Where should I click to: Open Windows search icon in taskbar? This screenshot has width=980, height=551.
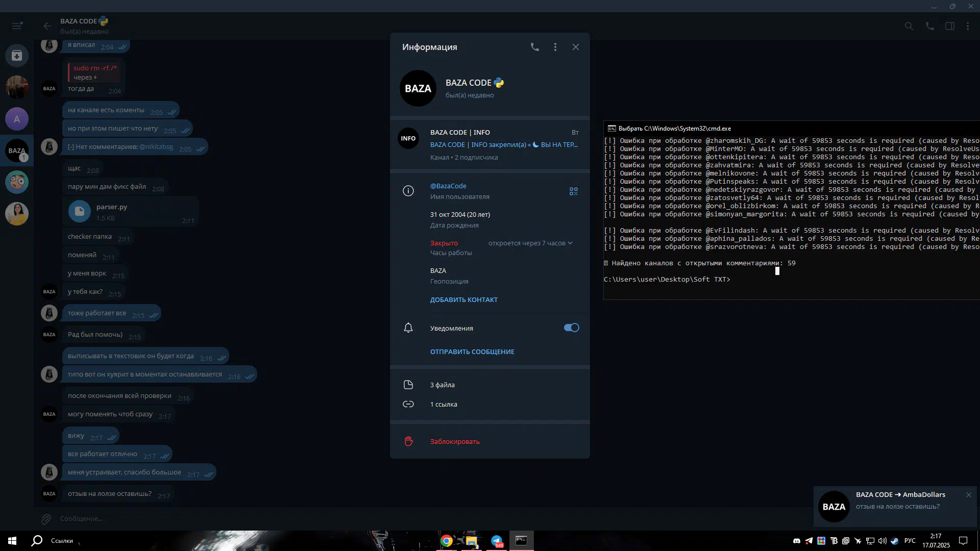tap(37, 541)
